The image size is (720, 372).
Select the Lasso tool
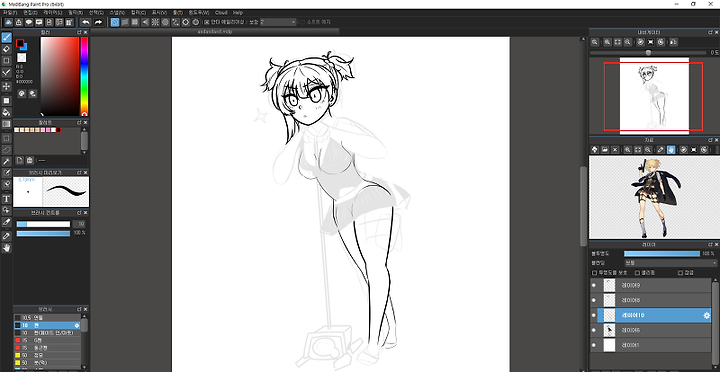pyautogui.click(x=6, y=149)
